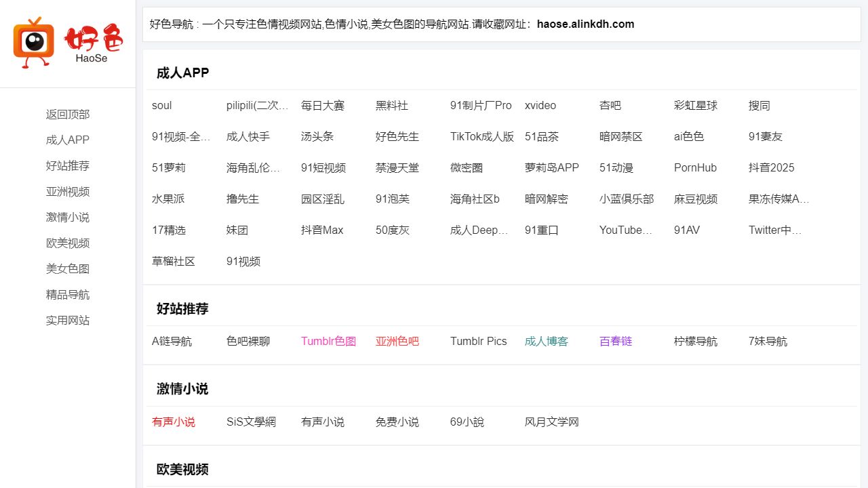Open 实用网站 in the sidebar
The image size is (868, 488).
68,321
